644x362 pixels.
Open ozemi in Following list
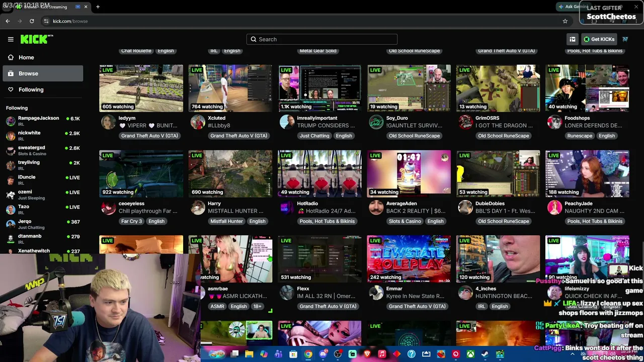(43, 195)
